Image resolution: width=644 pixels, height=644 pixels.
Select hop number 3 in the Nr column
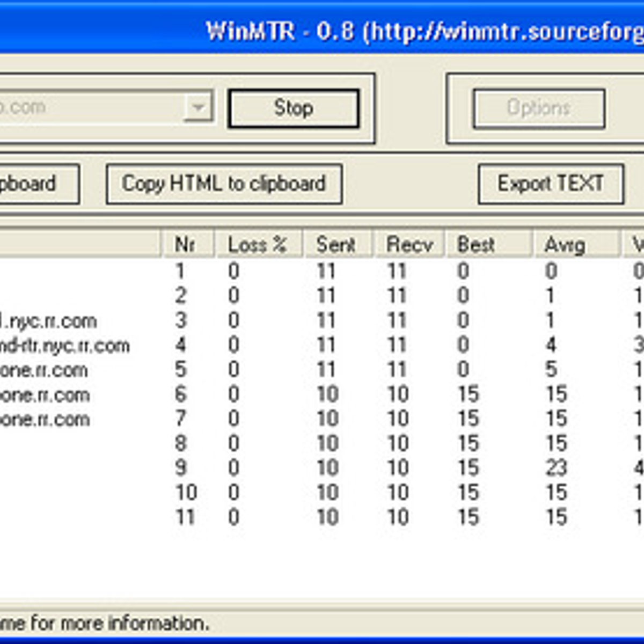click(181, 320)
